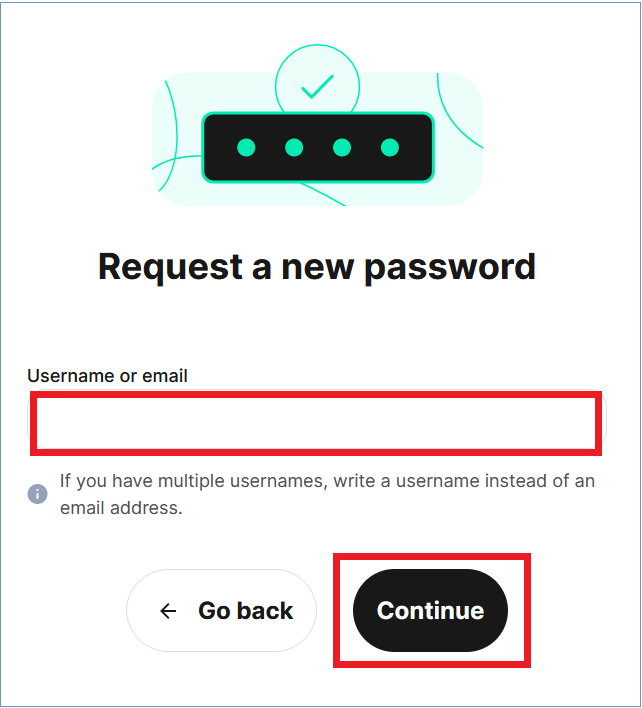Image resolution: width=642 pixels, height=708 pixels.
Task: Click the "Request a new password" heading
Action: [x=316, y=267]
